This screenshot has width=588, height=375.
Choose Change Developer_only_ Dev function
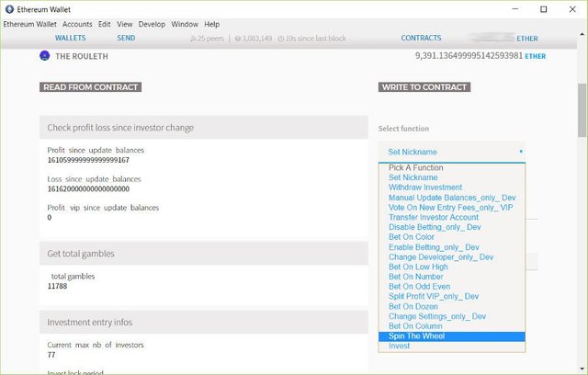click(452, 256)
